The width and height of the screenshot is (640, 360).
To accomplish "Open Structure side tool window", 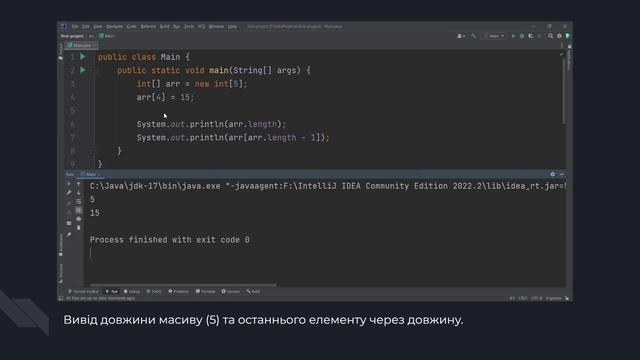I will point(61,273).
